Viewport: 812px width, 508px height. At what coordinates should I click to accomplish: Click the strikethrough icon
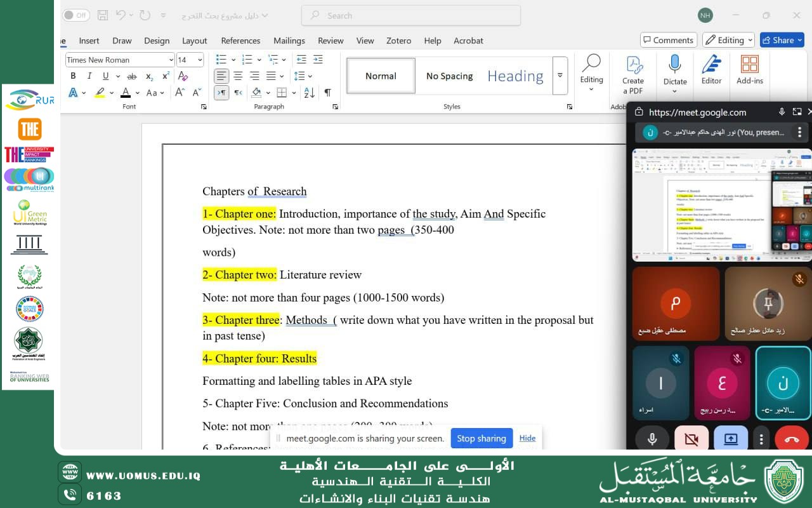coord(132,76)
